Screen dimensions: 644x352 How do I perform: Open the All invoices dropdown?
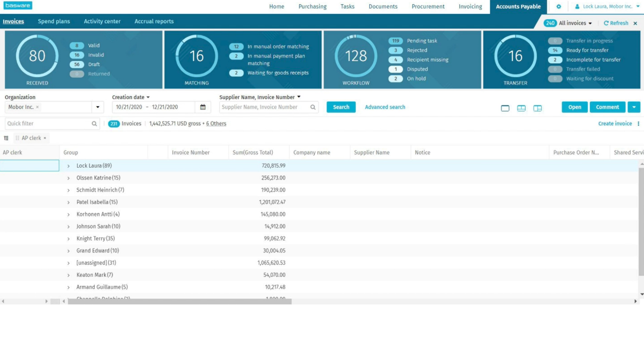[x=590, y=23]
